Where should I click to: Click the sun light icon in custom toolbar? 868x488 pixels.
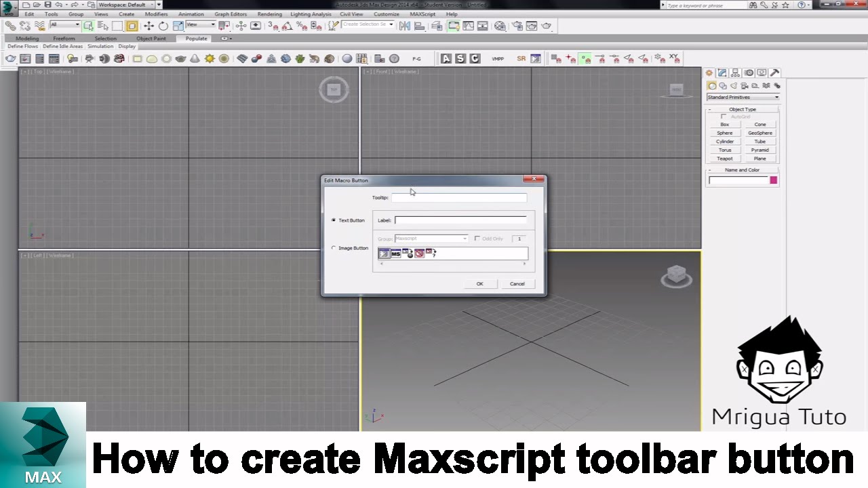[x=210, y=59]
